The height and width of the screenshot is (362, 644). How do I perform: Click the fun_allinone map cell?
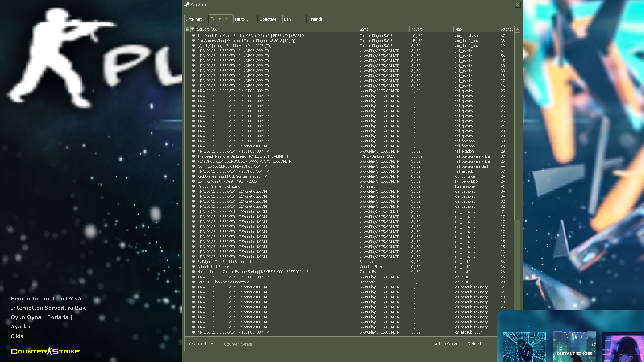click(x=465, y=186)
